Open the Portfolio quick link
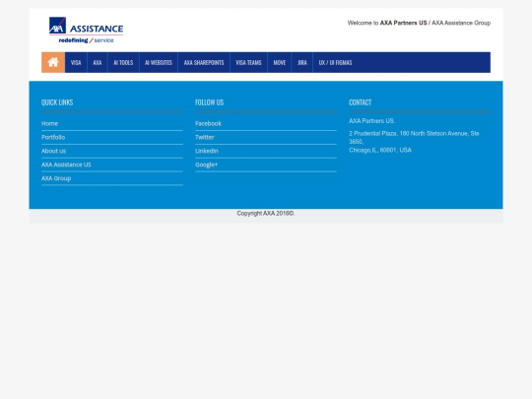 [53, 137]
